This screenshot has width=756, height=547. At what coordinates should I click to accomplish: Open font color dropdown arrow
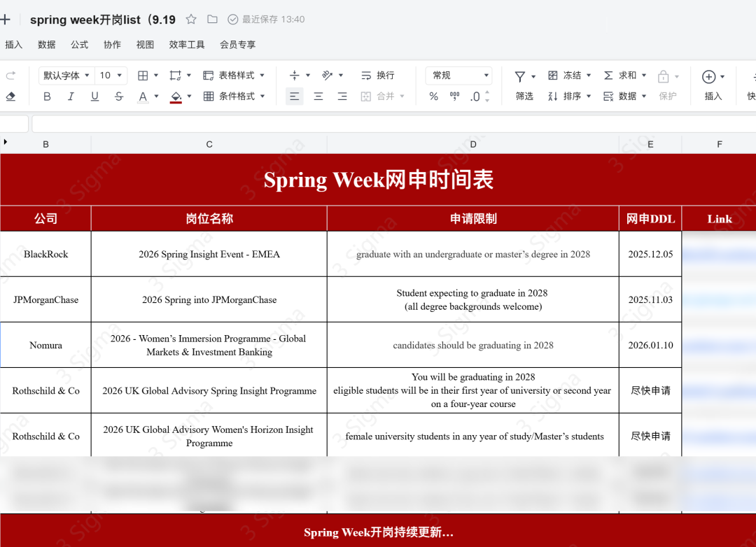coord(156,97)
